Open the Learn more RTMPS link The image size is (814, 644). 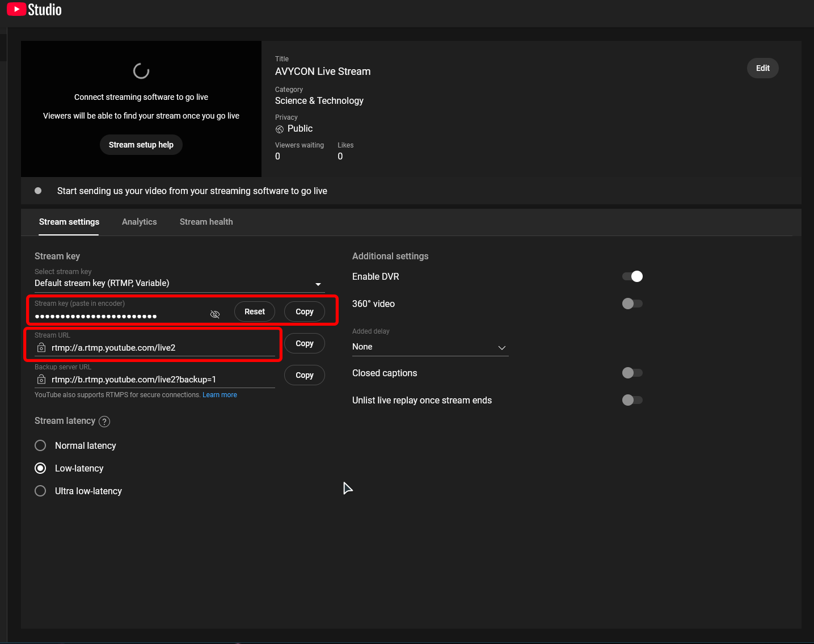(x=220, y=395)
